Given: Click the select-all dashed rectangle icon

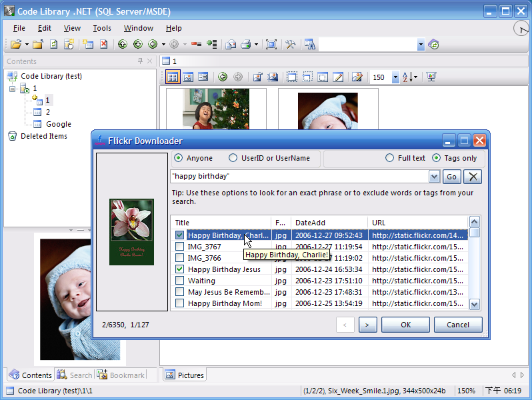Looking at the screenshot, I should pyautogui.click(x=292, y=77).
